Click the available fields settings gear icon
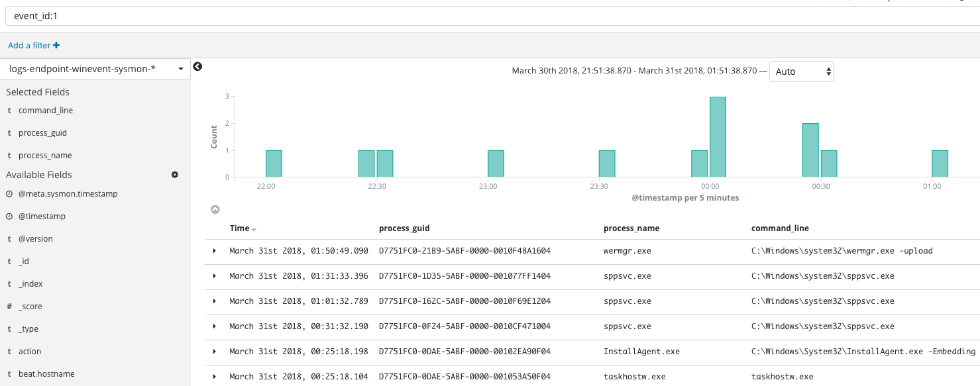 [175, 175]
